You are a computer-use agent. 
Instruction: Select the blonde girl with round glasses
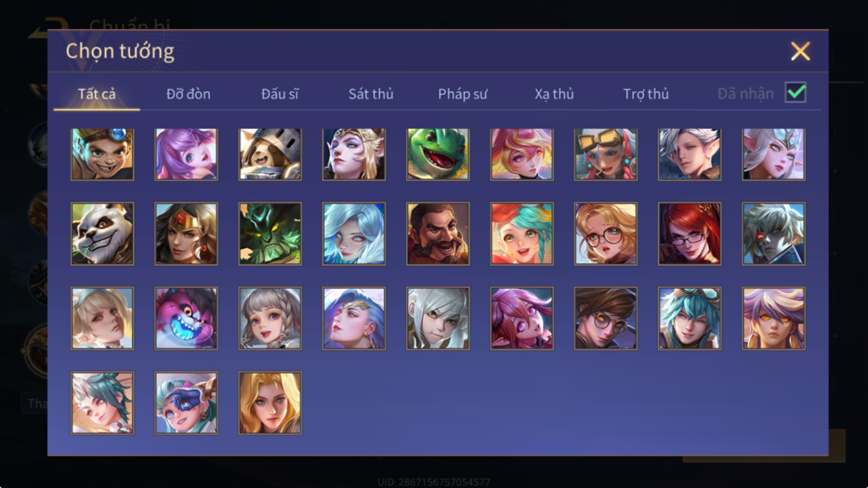tap(605, 234)
